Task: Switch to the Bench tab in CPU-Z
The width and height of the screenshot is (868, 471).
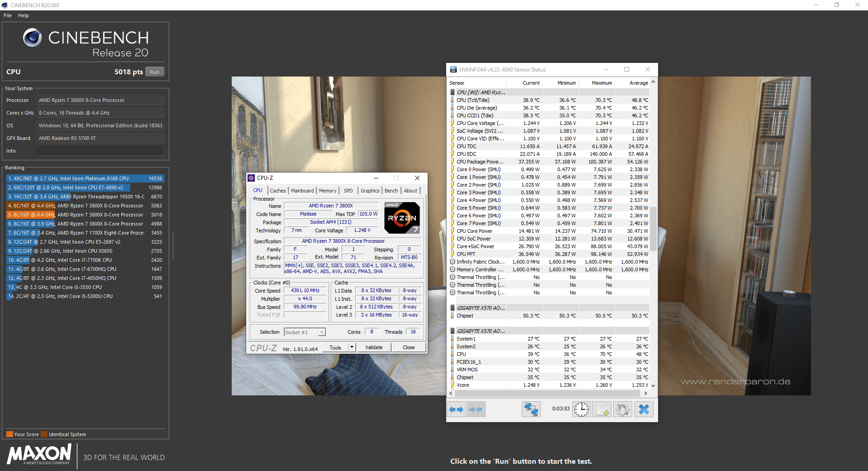Action: tap(391, 191)
